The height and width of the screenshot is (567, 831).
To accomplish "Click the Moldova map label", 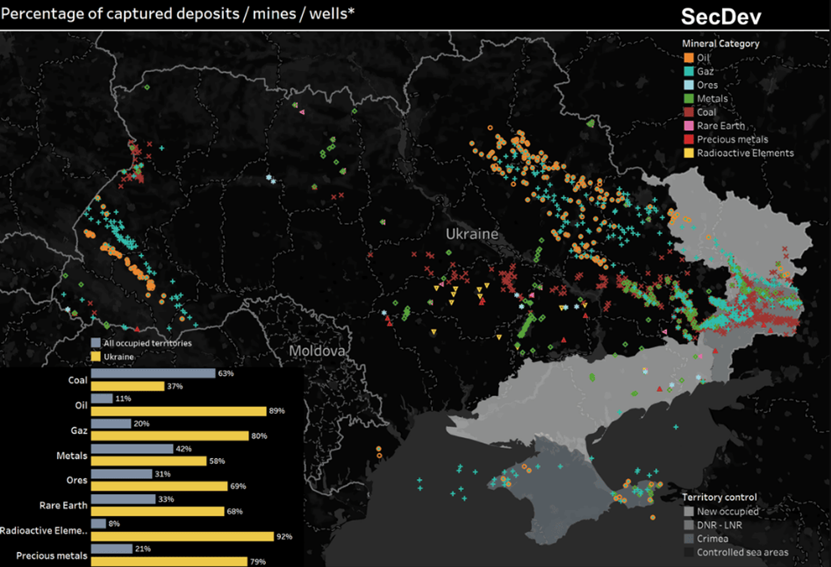I will point(316,352).
